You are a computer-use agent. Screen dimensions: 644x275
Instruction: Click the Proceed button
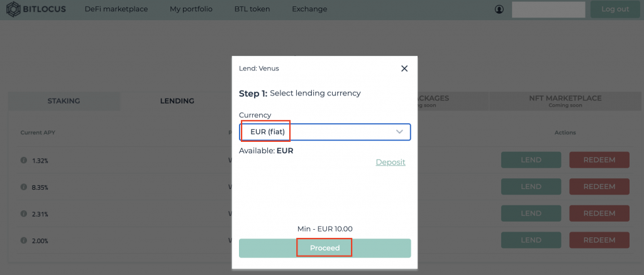pos(325,248)
